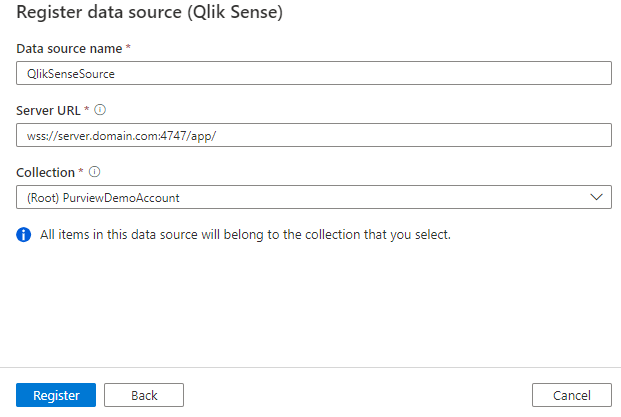
Task: Click the "Register data source (Qlik Sense)" heading
Action: click(x=149, y=15)
